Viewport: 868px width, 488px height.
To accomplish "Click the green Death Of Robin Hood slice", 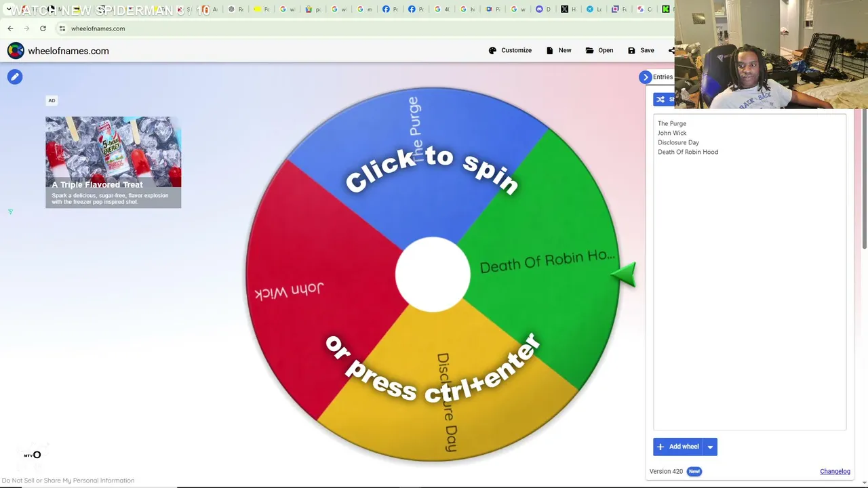I will coord(542,261).
